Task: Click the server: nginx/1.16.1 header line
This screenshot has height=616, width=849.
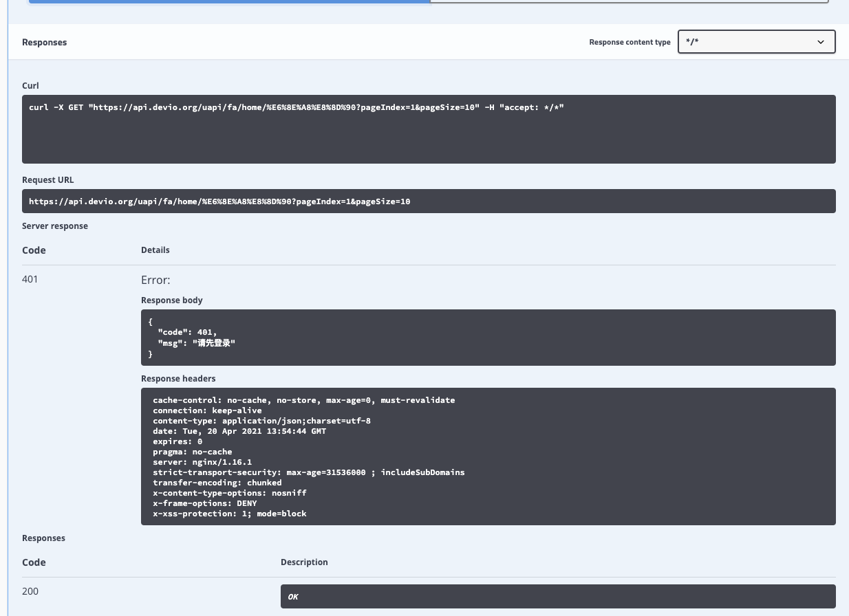Action: pyautogui.click(x=202, y=462)
